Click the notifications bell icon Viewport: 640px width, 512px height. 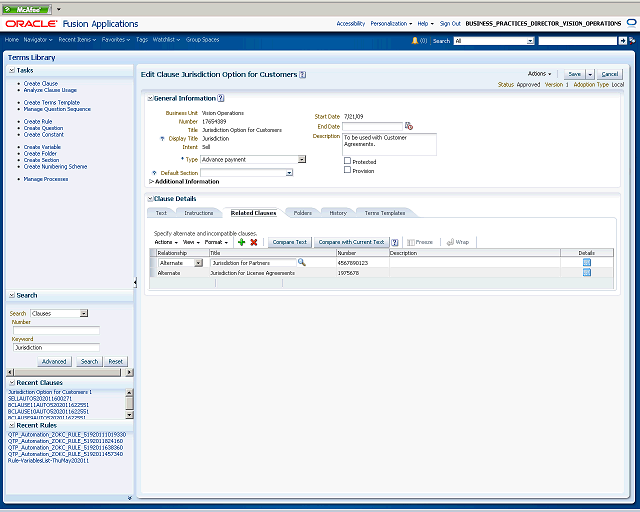[x=415, y=40]
